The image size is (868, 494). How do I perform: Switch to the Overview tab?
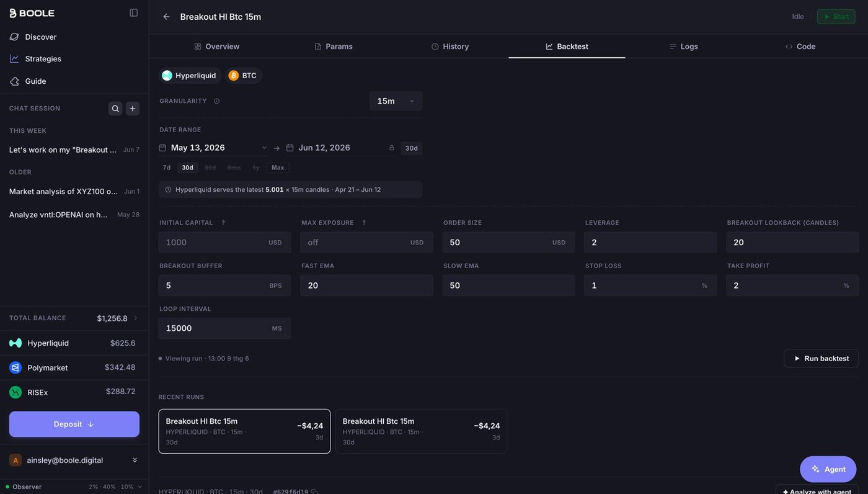tap(217, 47)
